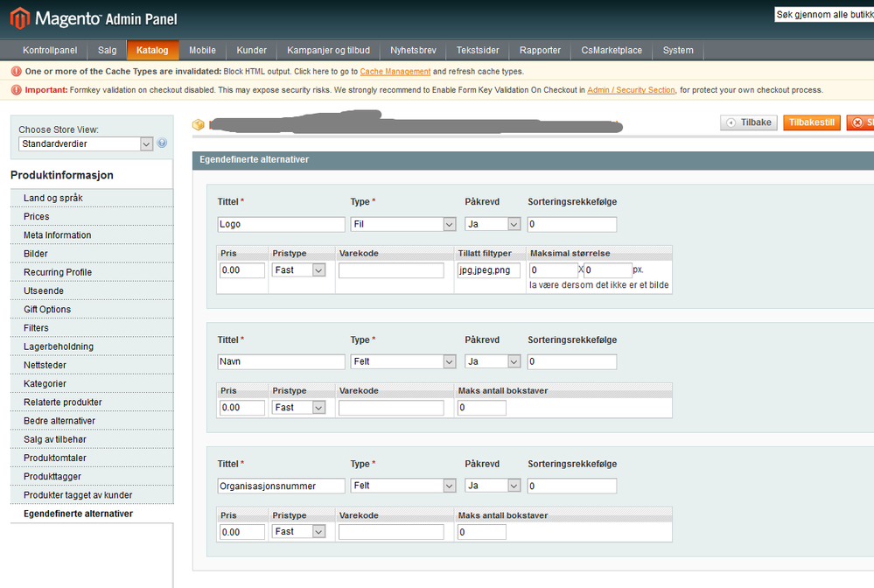Select the Produktomtaler tab
Viewport: 874px width, 588px height.
point(92,458)
